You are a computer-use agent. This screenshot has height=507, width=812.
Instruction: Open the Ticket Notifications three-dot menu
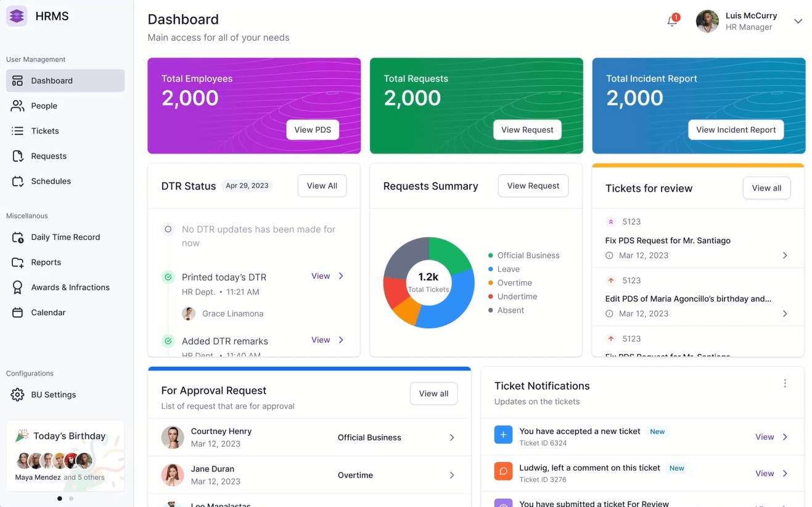[x=785, y=384]
